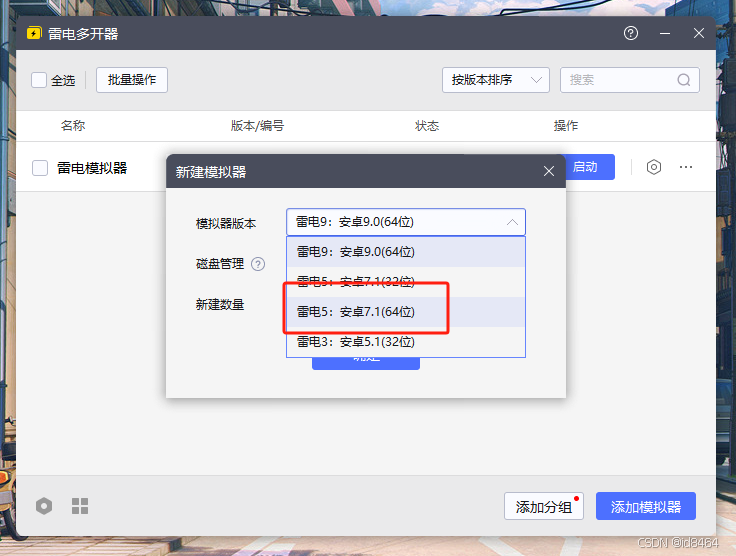
Task: Click the 操作 column header
Action: point(566,126)
